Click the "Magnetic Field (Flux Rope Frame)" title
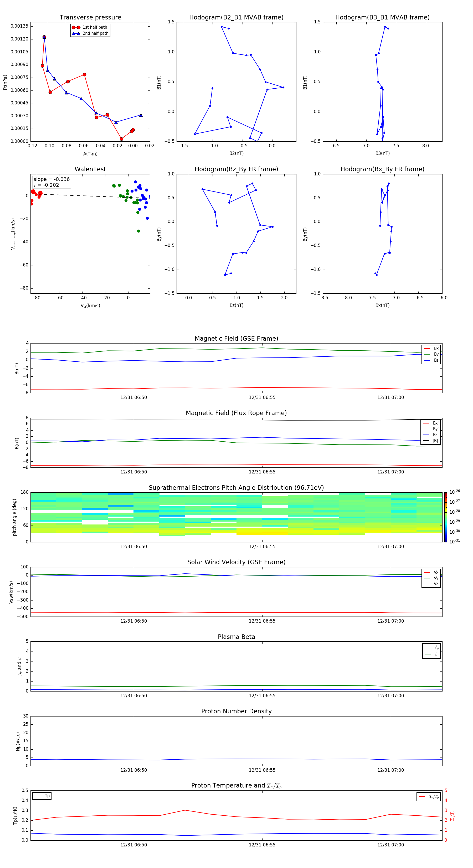 pyautogui.click(x=236, y=413)
